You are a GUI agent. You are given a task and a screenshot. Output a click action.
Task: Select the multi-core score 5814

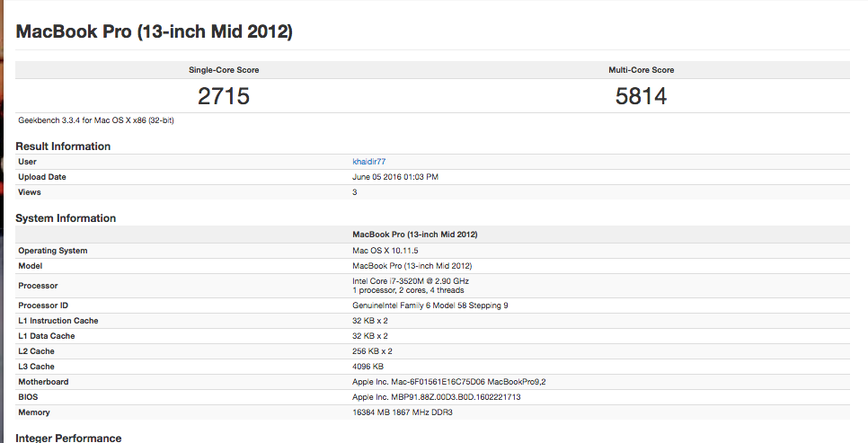(641, 96)
